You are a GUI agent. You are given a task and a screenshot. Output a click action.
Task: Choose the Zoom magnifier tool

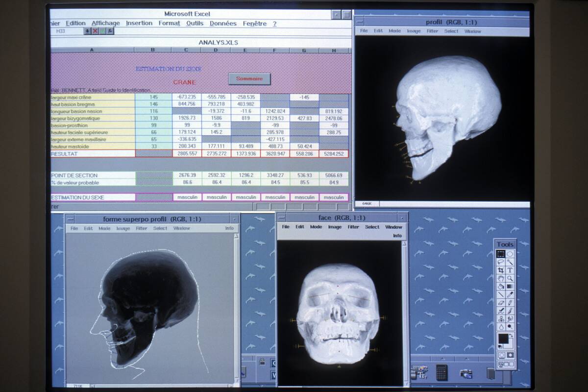click(510, 278)
